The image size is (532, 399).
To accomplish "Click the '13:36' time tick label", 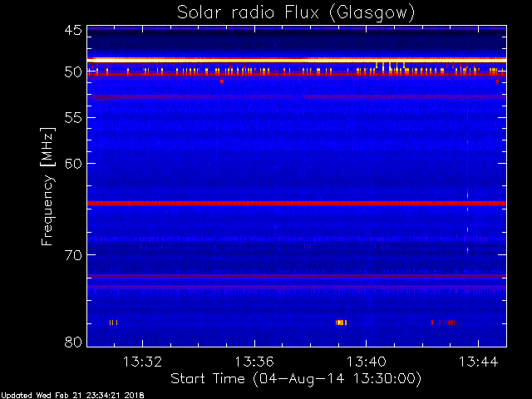I will pyautogui.click(x=254, y=362).
